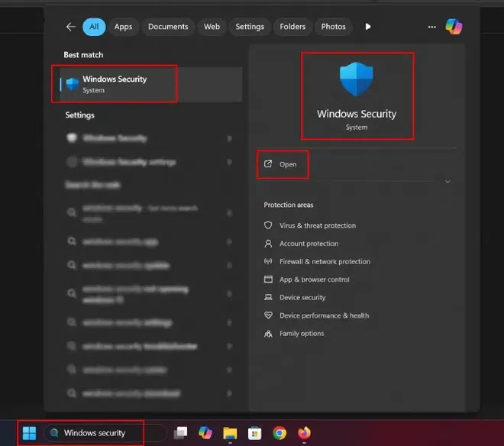Click the Open external-link icon
This screenshot has width=504, height=446.
(x=268, y=164)
